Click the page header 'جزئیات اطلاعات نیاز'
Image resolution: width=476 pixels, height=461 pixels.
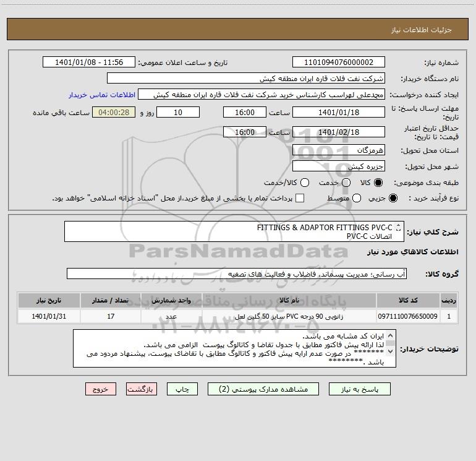tap(421, 30)
